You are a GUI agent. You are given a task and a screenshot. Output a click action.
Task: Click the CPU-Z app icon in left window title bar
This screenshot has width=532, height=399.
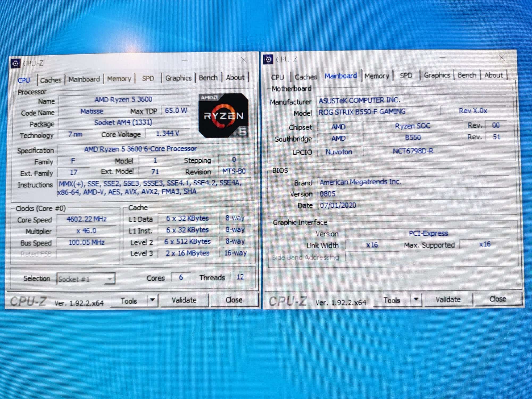pos(15,63)
